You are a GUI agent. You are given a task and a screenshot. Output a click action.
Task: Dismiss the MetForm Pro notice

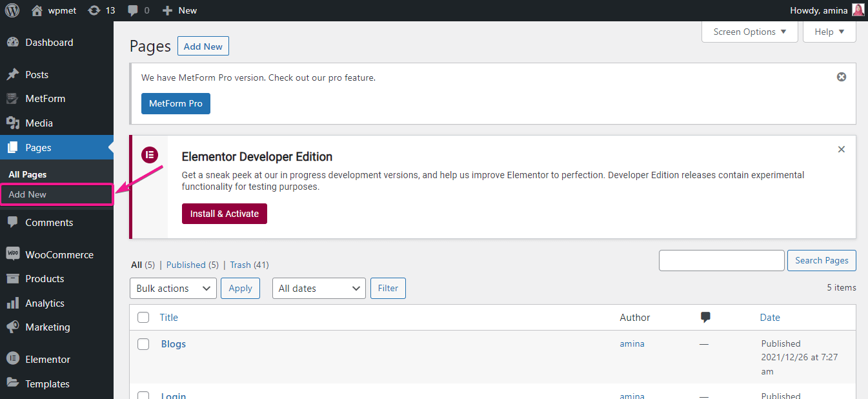[841, 77]
